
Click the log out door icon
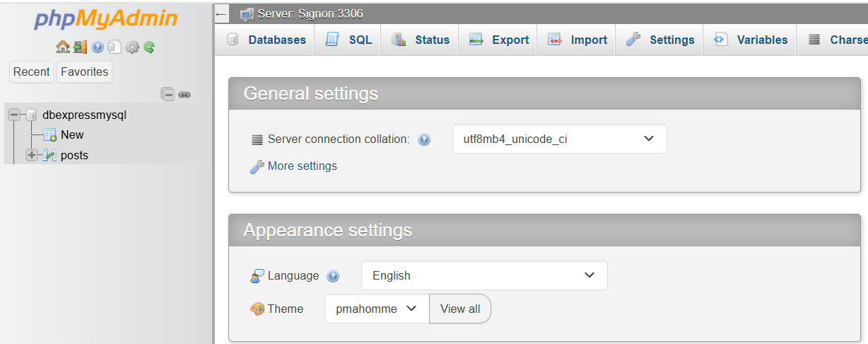click(x=80, y=47)
